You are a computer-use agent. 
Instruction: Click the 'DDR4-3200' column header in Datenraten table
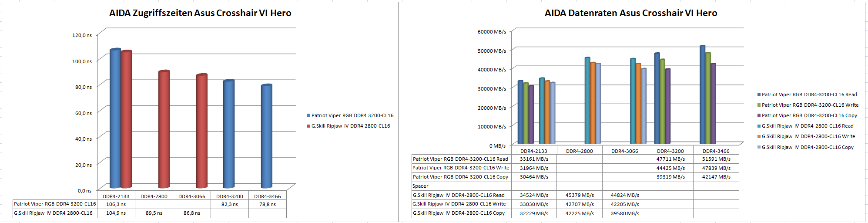[670, 151]
